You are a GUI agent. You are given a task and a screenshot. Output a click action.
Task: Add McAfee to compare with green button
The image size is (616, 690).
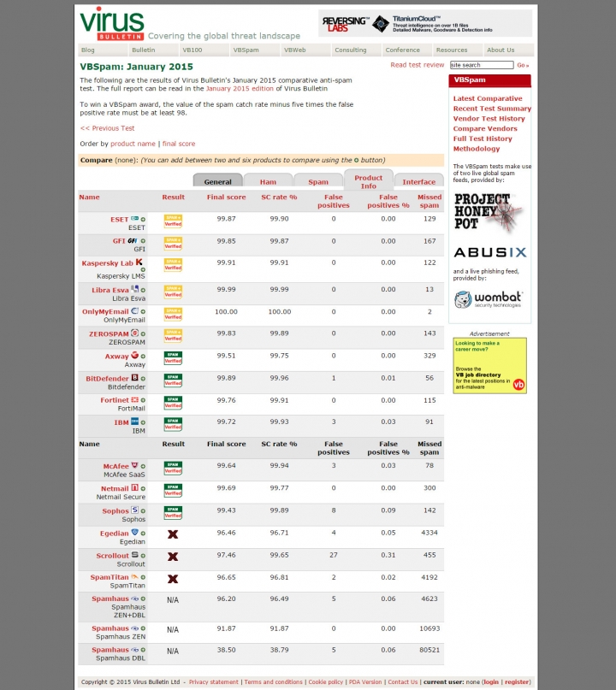pyautogui.click(x=143, y=467)
